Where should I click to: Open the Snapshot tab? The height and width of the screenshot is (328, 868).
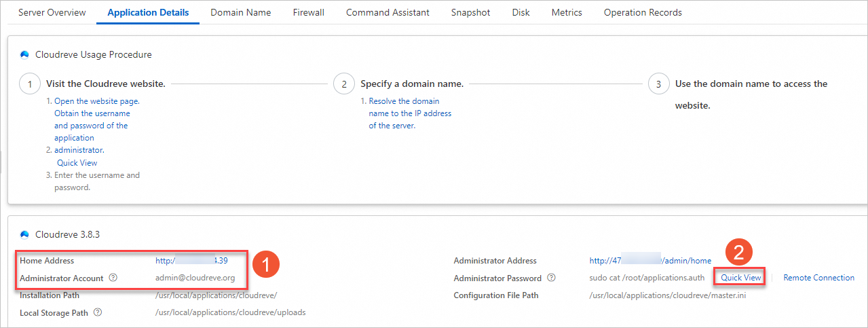tap(470, 12)
